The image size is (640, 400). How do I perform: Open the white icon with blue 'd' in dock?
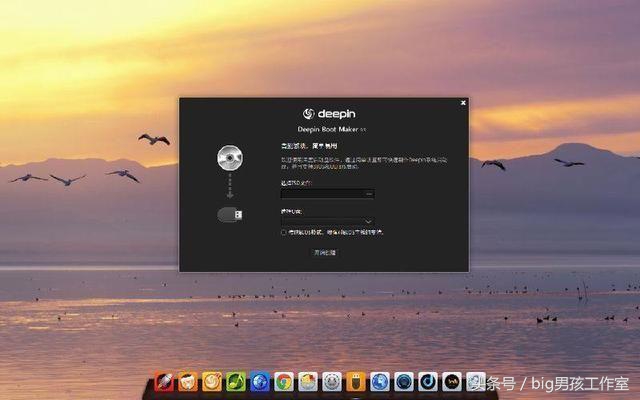(x=428, y=381)
